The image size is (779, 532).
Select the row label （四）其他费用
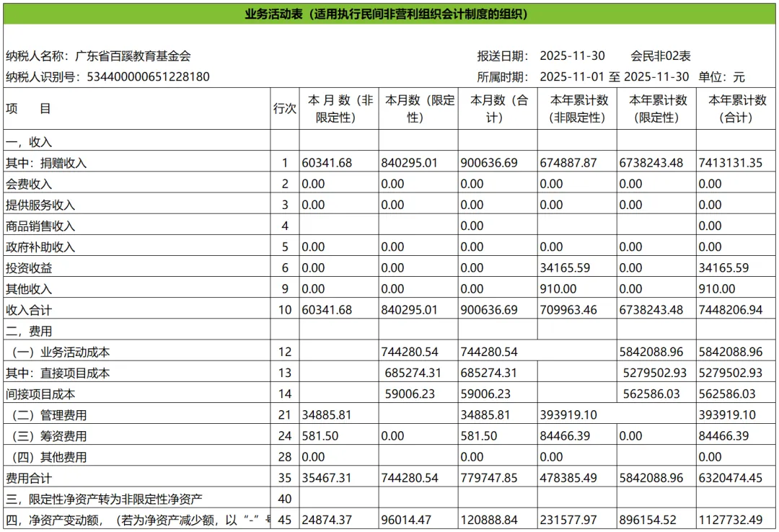click(x=49, y=457)
